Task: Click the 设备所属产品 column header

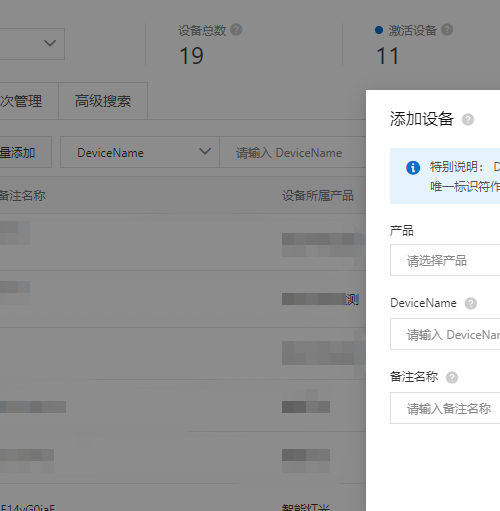Action: click(318, 196)
